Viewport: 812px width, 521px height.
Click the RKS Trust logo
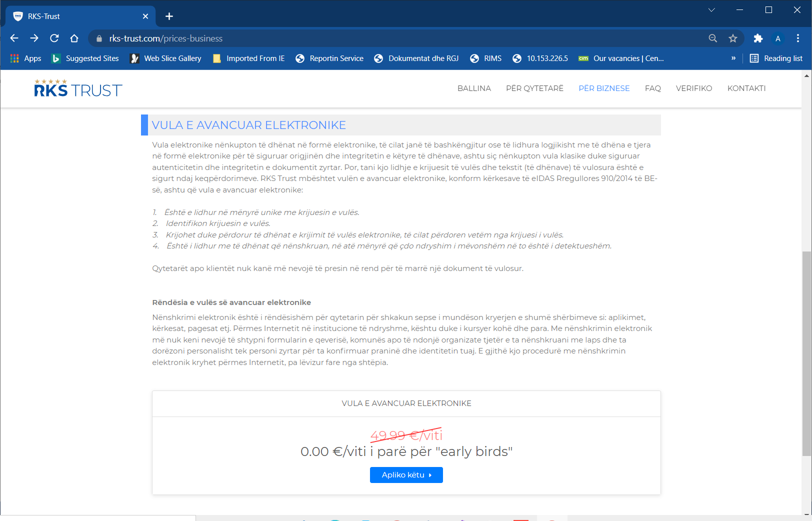(78, 88)
